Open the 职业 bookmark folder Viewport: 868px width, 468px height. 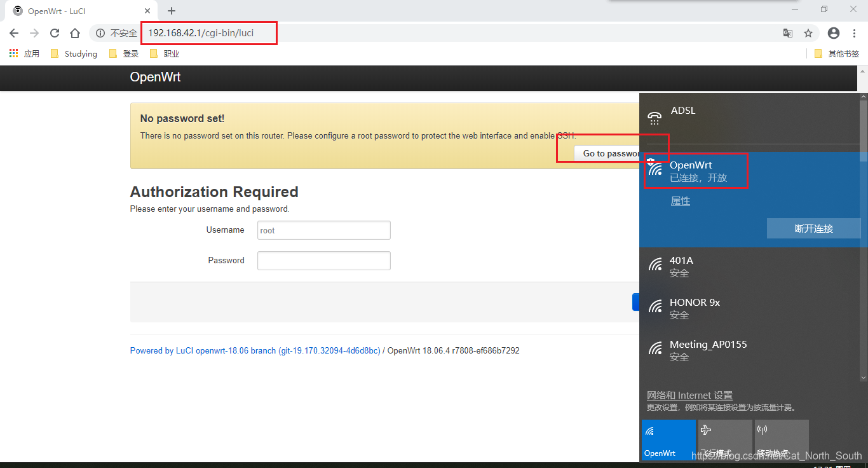[165, 54]
